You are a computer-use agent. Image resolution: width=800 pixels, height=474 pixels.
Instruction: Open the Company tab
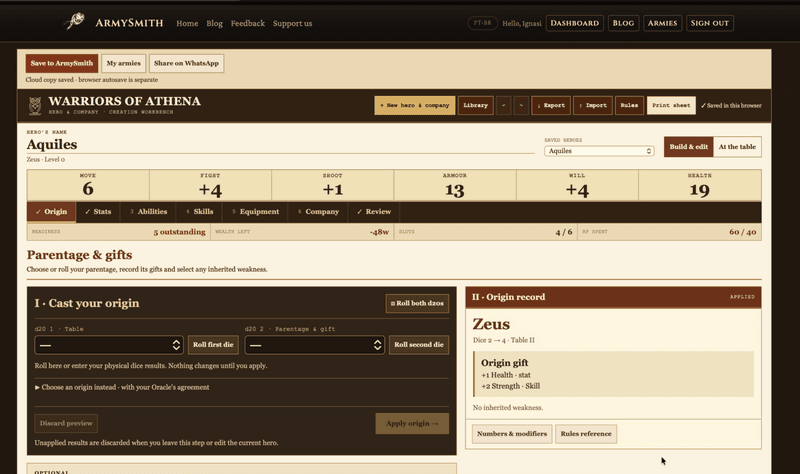318,212
